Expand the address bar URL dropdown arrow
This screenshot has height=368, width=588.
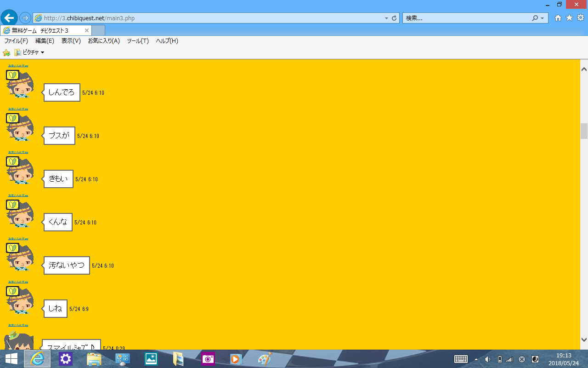tap(386, 18)
